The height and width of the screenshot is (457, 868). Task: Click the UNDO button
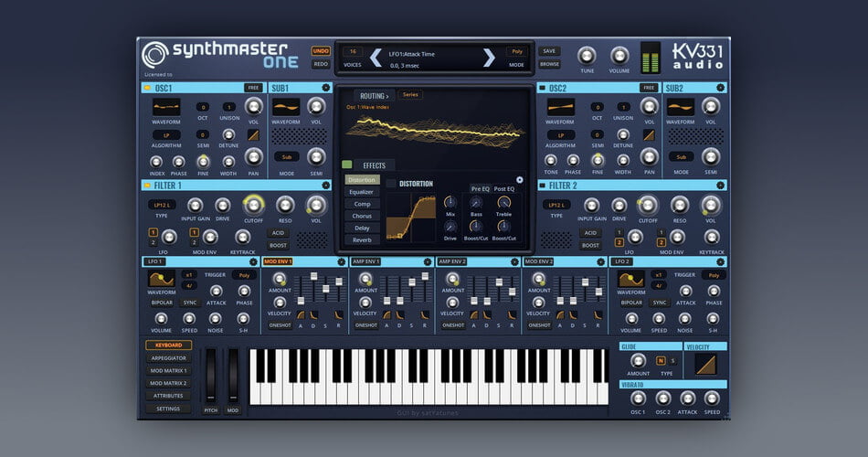[321, 51]
